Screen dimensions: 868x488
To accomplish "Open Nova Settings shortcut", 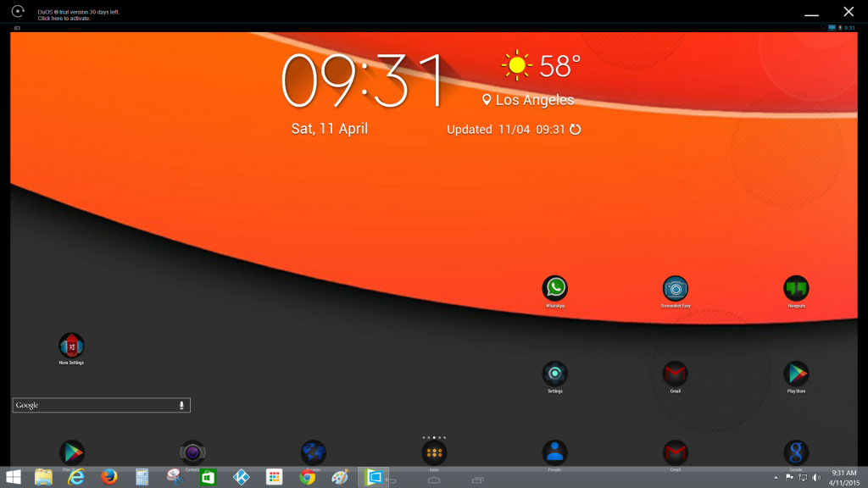I will click(x=71, y=345).
